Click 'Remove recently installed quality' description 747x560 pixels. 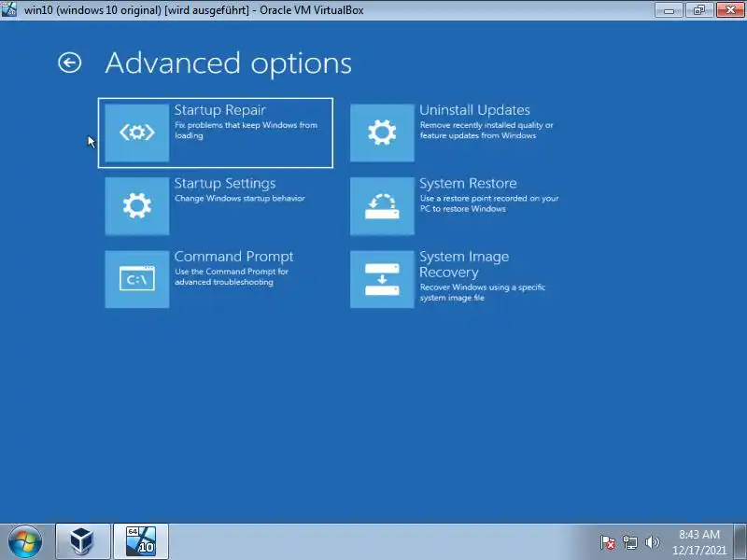[486, 130]
